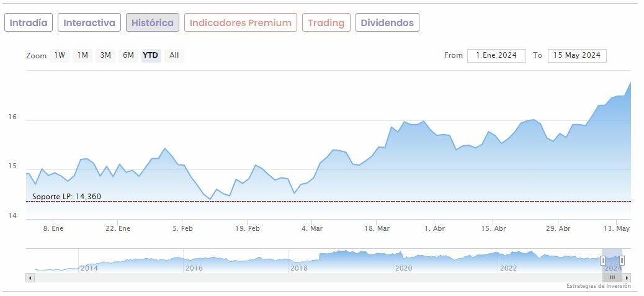Open the Interactiva tab
The height and width of the screenshot is (296, 644).
click(x=89, y=23)
